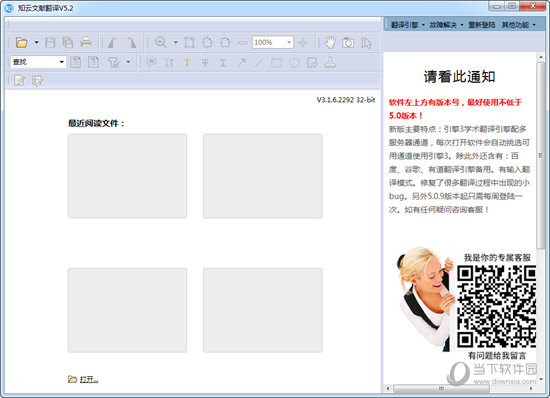
Task: Select the strikethrough text tool
Action: 205,62
